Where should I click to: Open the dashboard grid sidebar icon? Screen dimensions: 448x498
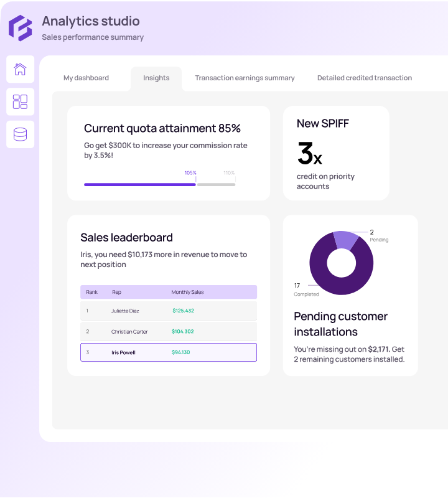21,101
